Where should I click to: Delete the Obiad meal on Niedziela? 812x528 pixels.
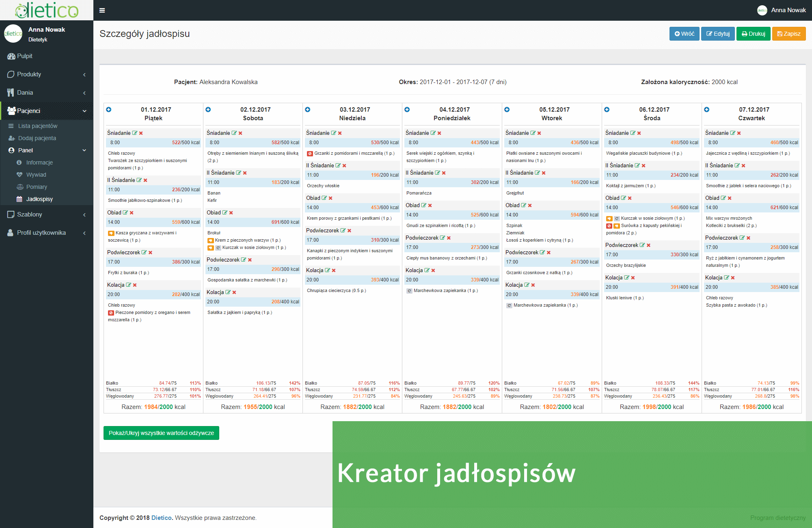pyautogui.click(x=331, y=198)
